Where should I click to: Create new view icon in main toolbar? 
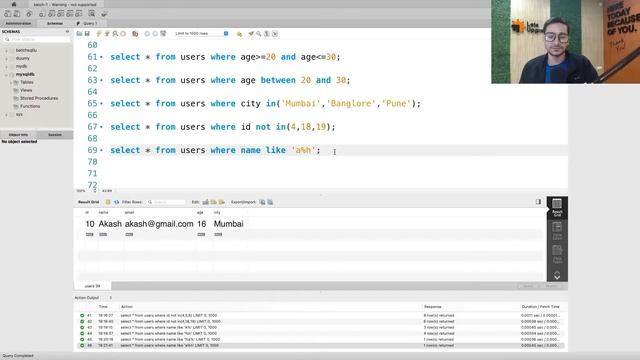coord(61,14)
